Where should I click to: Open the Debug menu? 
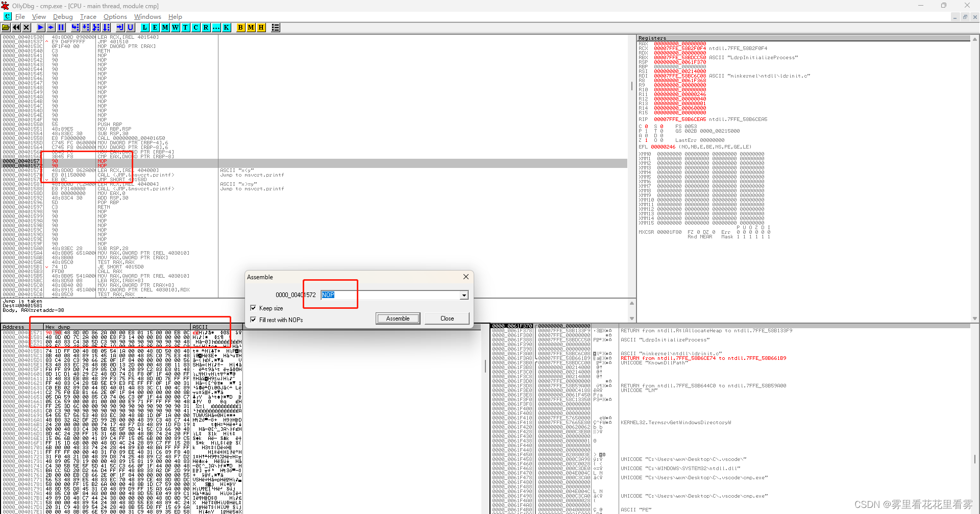click(63, 17)
